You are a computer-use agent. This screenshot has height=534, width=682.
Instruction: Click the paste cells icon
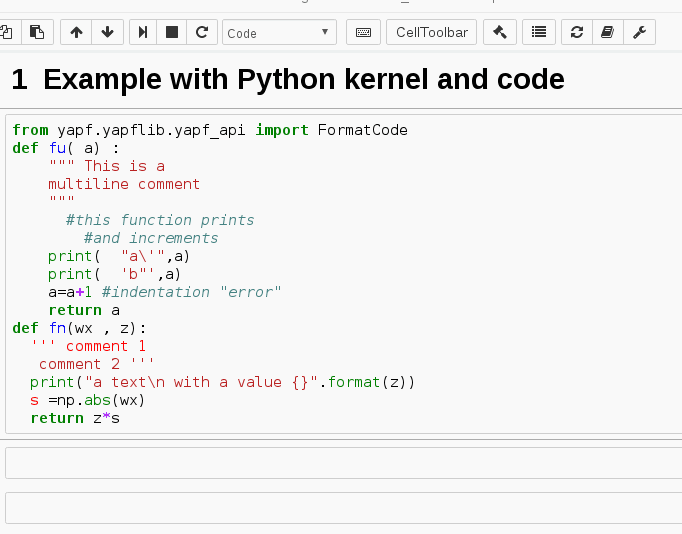pyautogui.click(x=37, y=32)
